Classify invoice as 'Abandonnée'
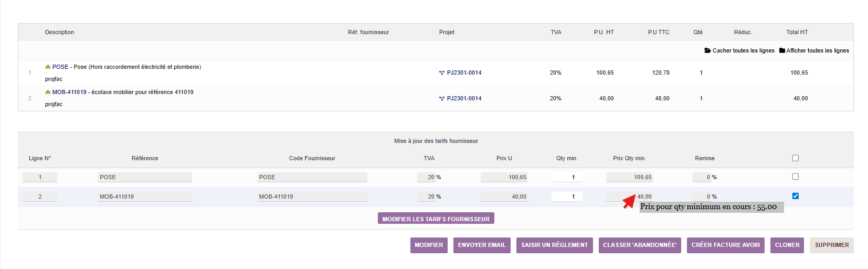This screenshot has width=868, height=269. coord(640,245)
